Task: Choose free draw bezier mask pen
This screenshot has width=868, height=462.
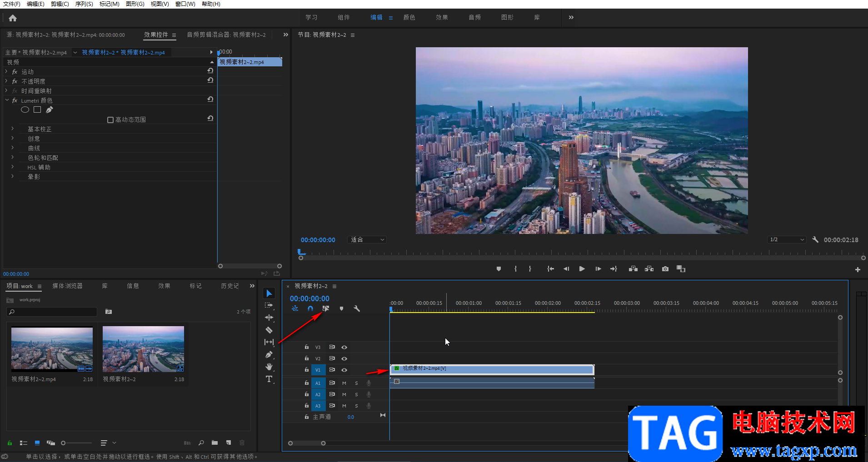Action: pos(49,109)
